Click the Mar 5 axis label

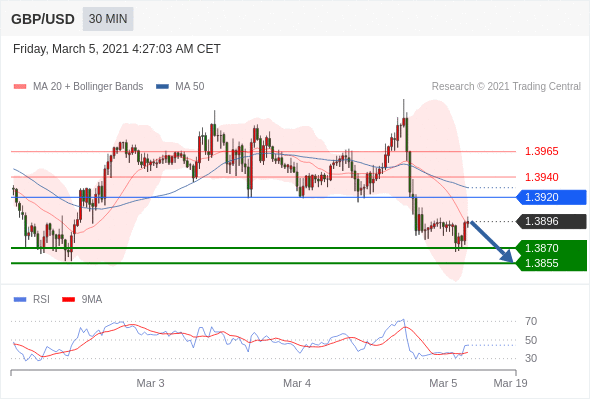pos(443,383)
